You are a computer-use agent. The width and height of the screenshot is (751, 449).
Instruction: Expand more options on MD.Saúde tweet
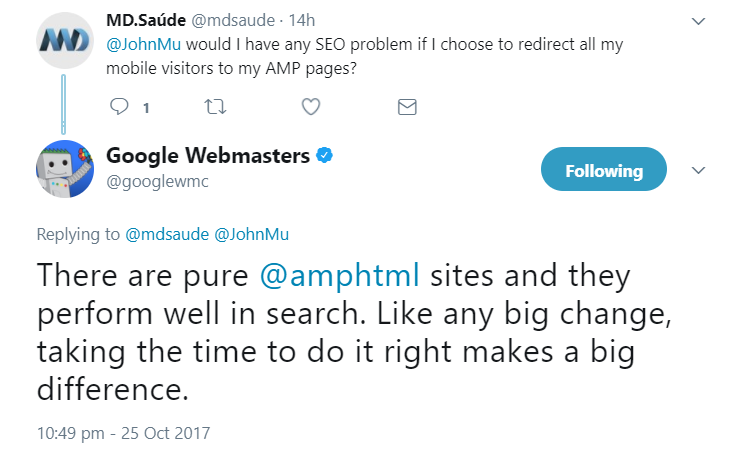(699, 20)
